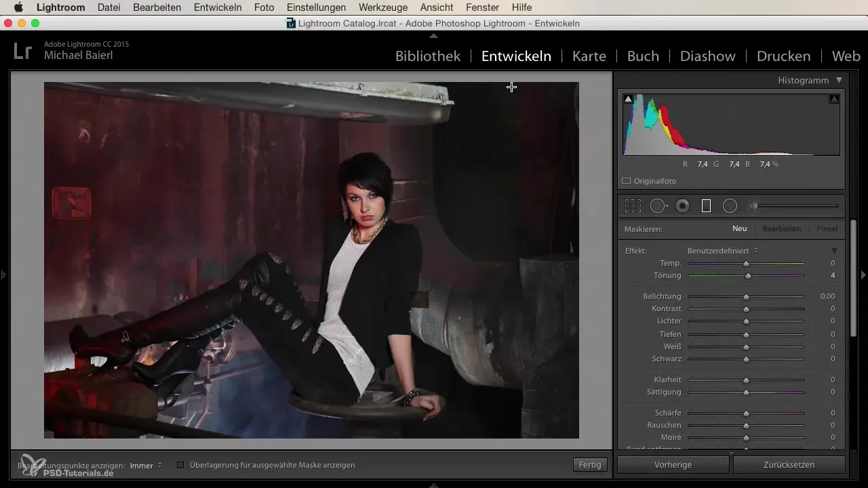Open the Datei menu

(x=108, y=7)
